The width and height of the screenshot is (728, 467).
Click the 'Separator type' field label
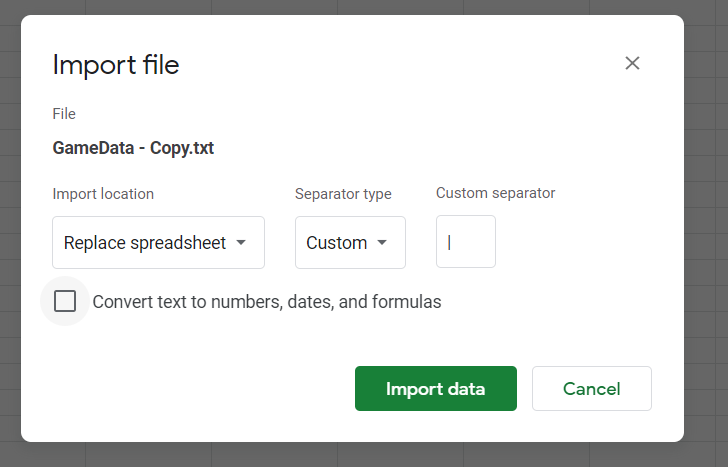343,194
